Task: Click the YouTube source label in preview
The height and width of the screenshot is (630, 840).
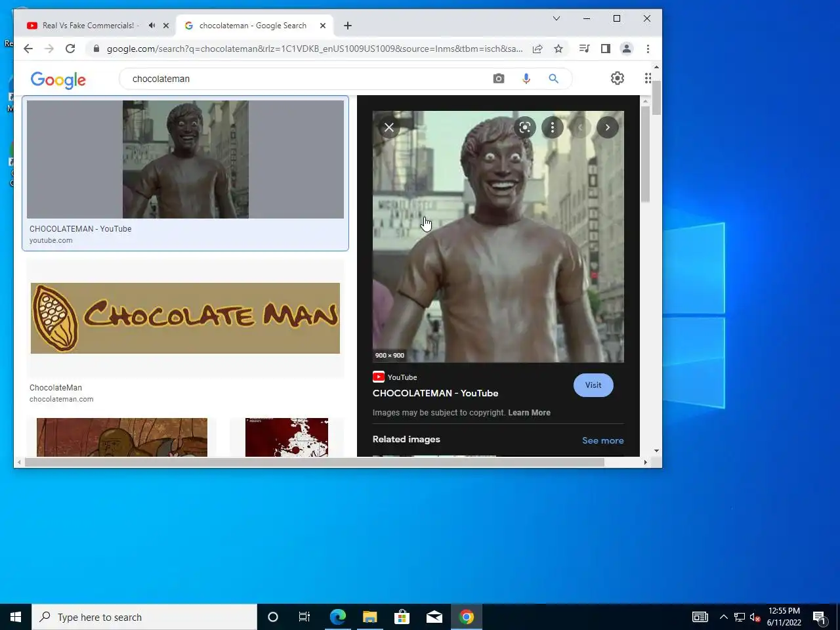Action: 395,377
